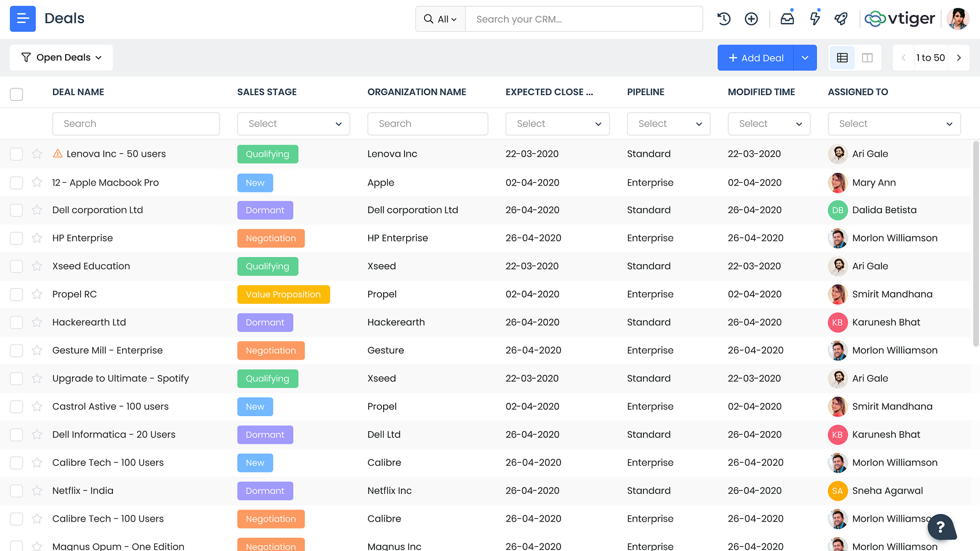Open the Dell corporation Ltd deal
The image size is (980, 551).
coord(97,210)
